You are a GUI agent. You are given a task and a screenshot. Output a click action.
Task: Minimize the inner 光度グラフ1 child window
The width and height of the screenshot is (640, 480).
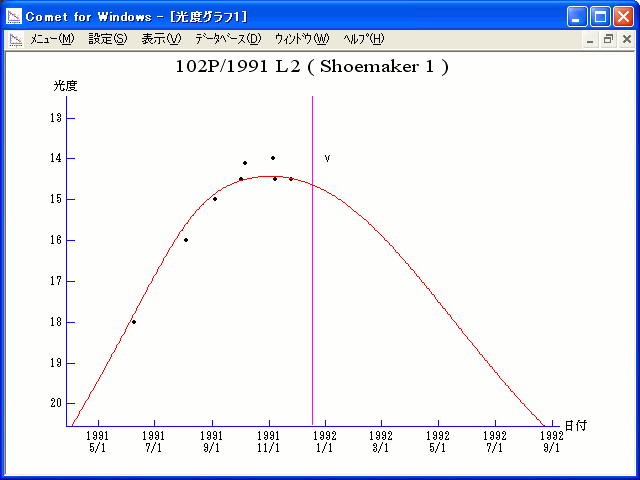(x=591, y=39)
